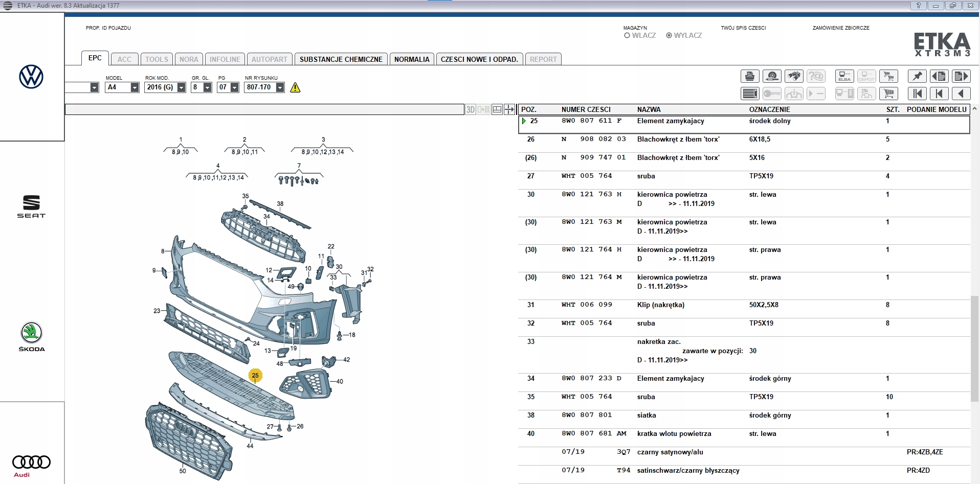
Task: Jump to first record with double-bar arrow
Action: tap(917, 94)
